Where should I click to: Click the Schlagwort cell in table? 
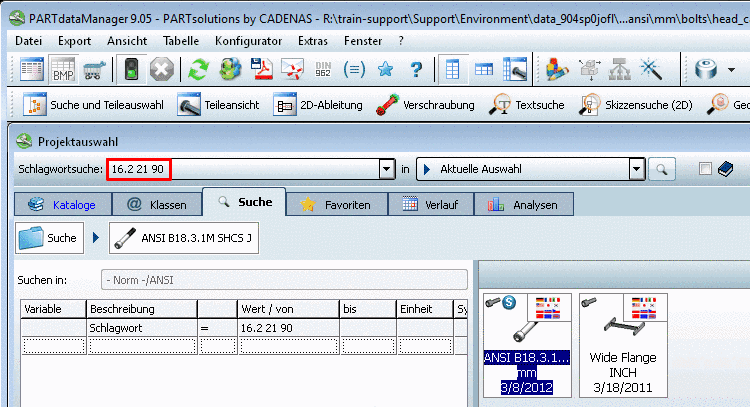click(x=142, y=328)
